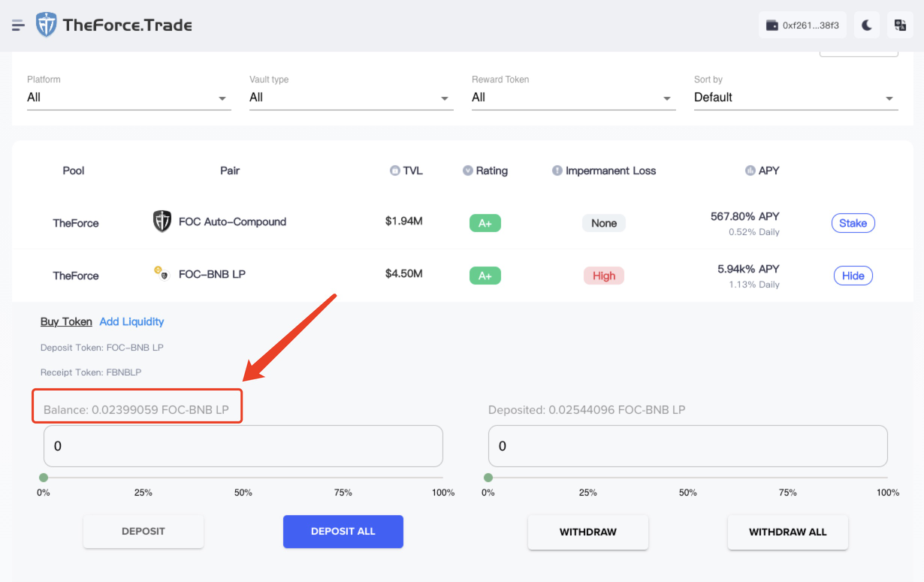The image size is (924, 582).
Task: Click the WITHDRAW ALL button
Action: 788,532
